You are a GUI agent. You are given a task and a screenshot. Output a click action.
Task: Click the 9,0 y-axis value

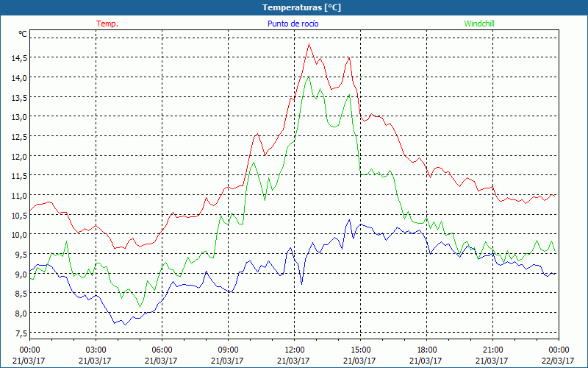click(21, 274)
